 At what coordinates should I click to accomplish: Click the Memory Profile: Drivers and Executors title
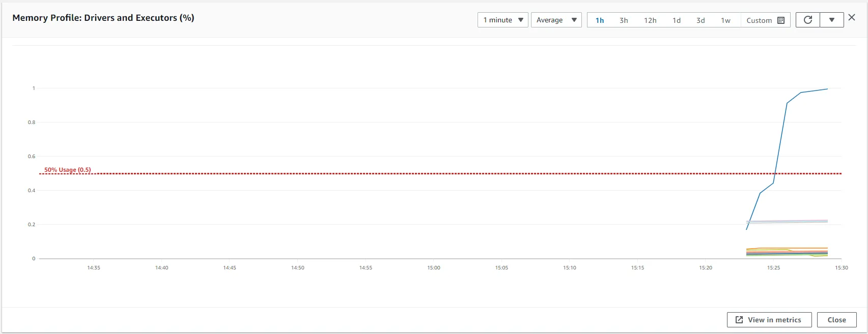103,18
